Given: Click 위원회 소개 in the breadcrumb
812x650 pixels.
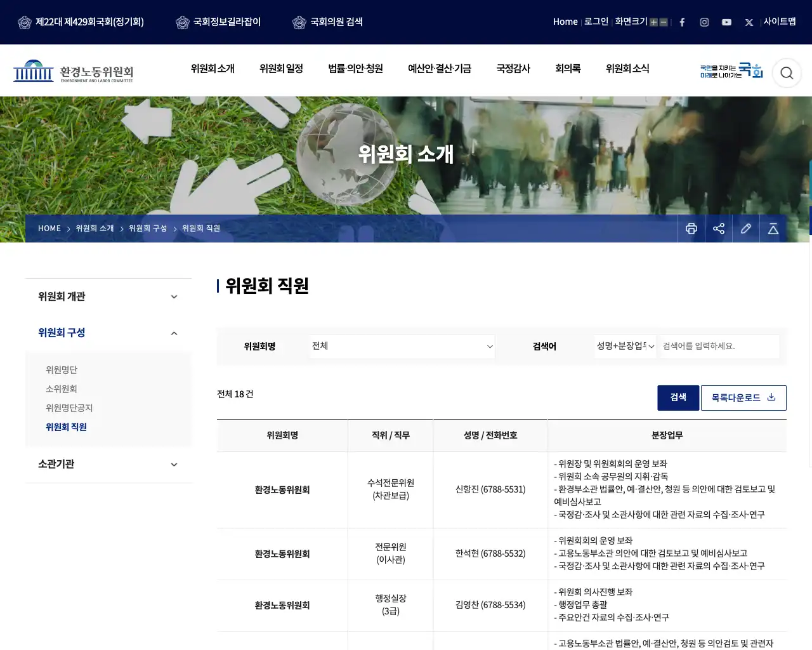Looking at the screenshot, I should pyautogui.click(x=95, y=229).
